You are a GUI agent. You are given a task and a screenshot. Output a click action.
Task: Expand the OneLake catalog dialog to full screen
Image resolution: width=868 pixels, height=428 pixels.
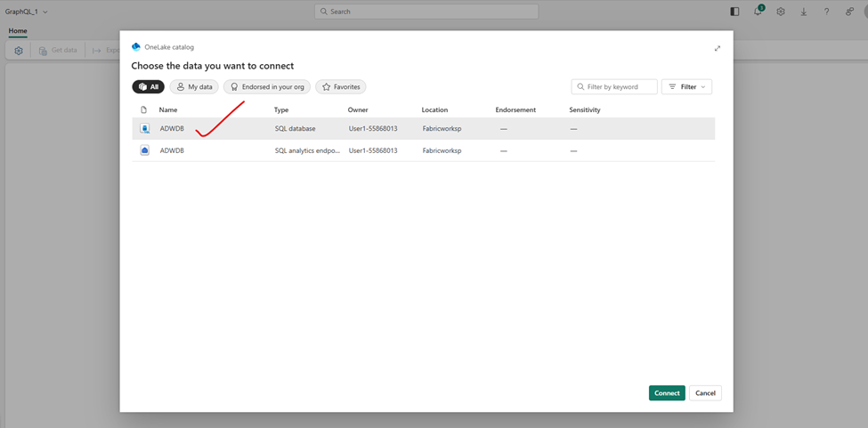click(718, 48)
